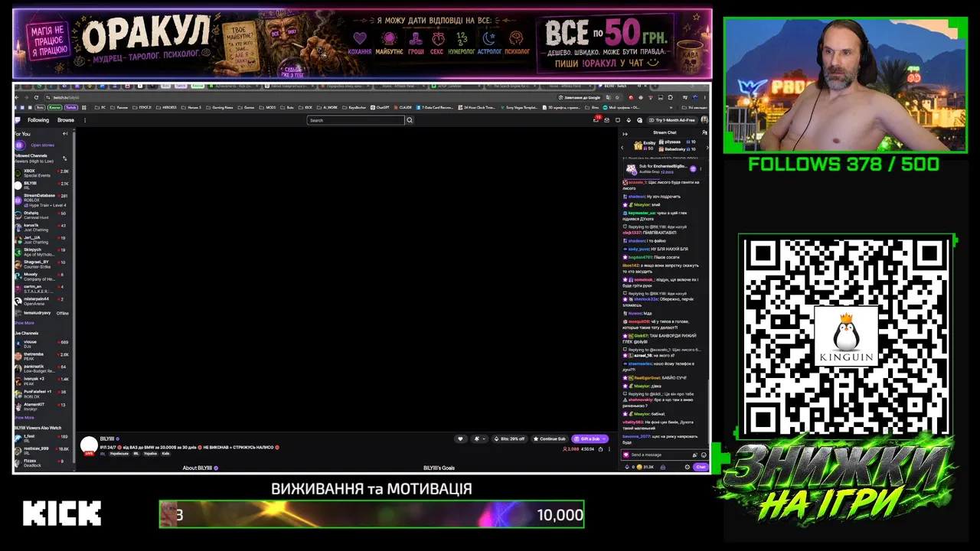The image size is (980, 551).
Task: Select the About BILYIIII section
Action: [201, 468]
